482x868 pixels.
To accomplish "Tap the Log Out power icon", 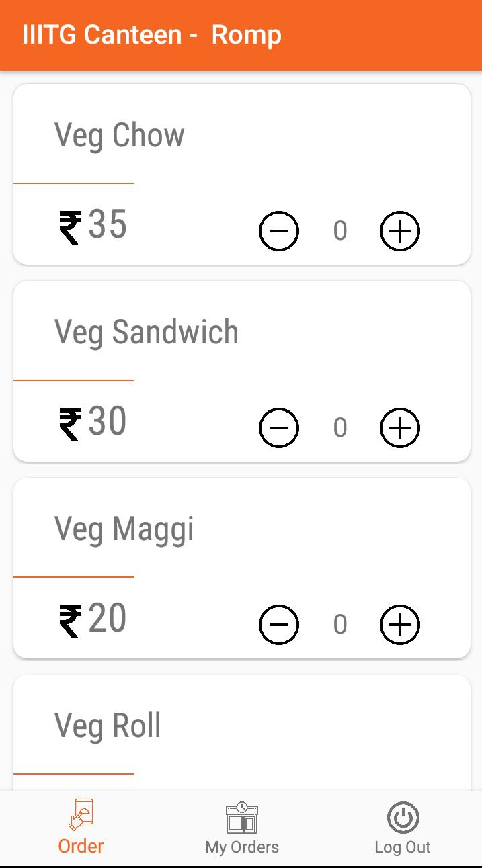I will coord(403,818).
